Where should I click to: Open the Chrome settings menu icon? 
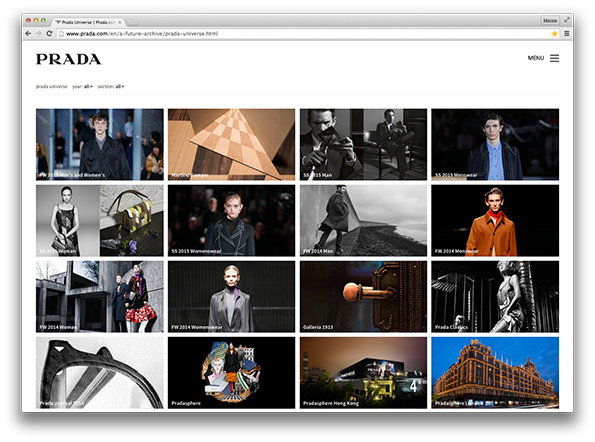(x=567, y=33)
